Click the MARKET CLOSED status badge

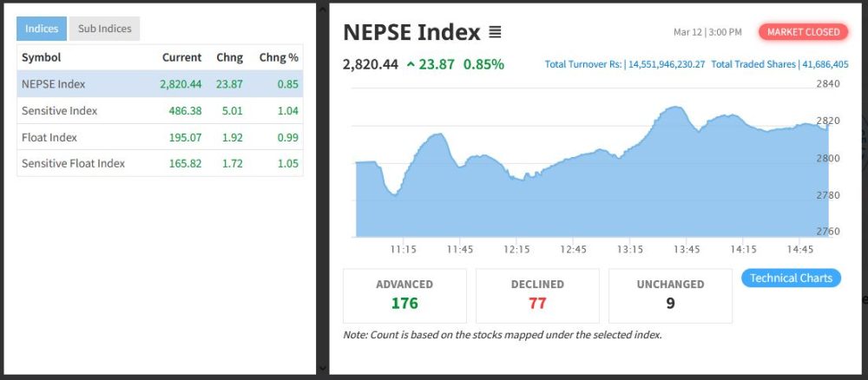(x=804, y=32)
